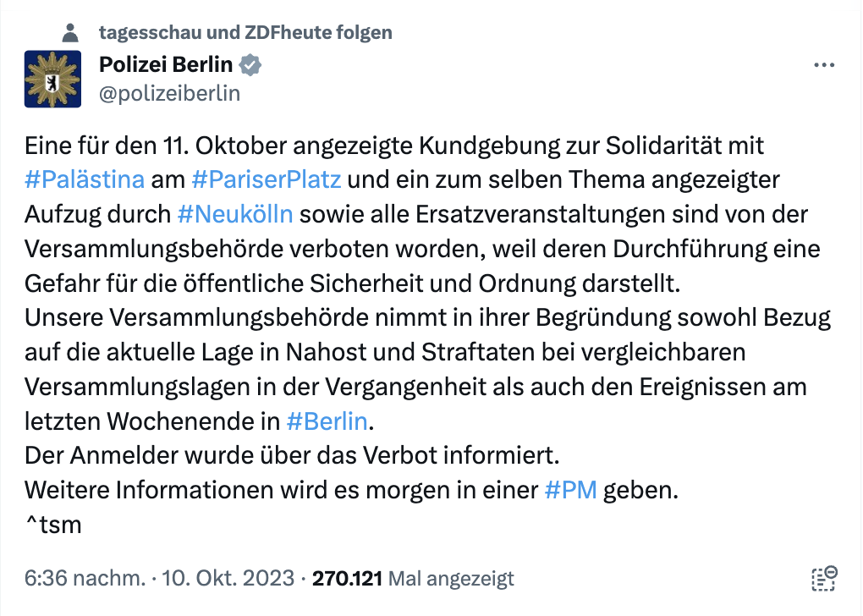Click the ^tsm signature text
Screen dimensions: 863x616
(53, 525)
